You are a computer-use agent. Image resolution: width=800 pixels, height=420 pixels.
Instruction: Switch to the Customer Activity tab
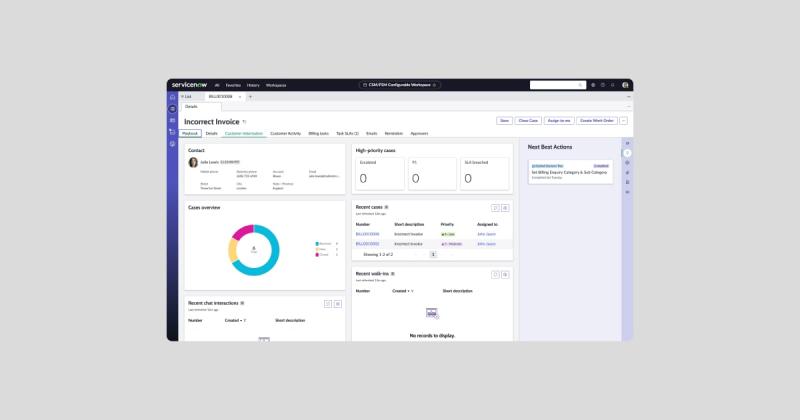285,133
